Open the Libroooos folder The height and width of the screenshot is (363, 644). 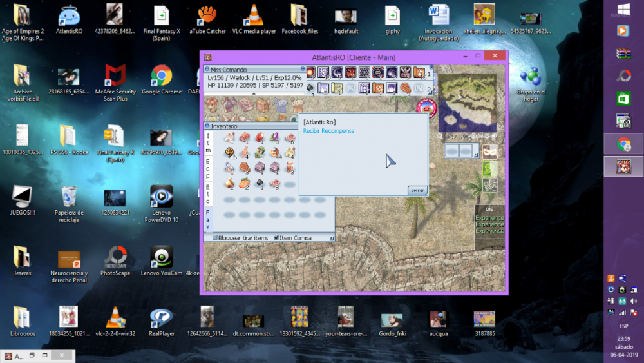tap(23, 322)
